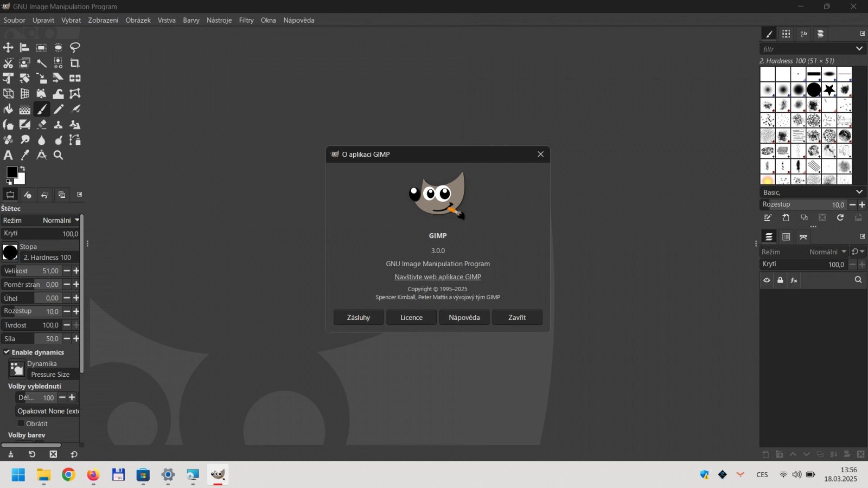Open the Opakovat None dropdown

(48, 411)
